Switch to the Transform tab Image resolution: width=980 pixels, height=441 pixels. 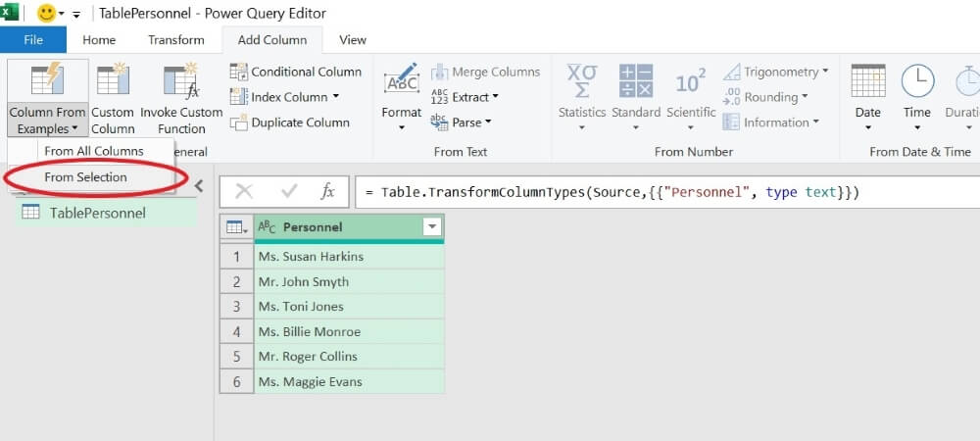click(x=175, y=40)
